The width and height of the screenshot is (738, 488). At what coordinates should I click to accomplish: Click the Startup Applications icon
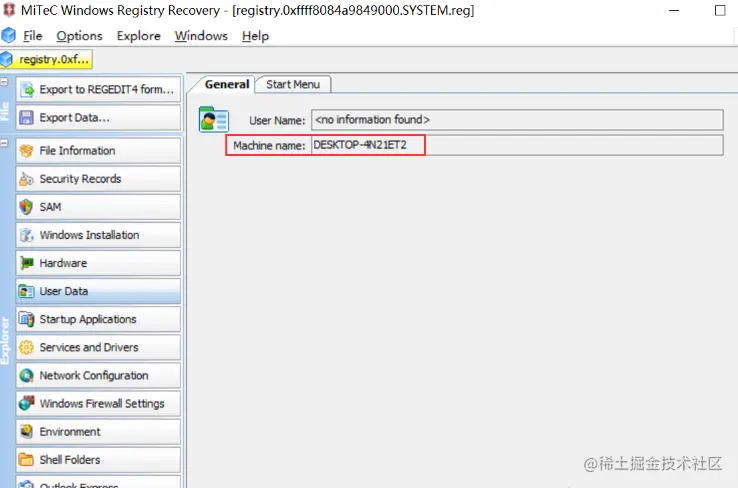pos(26,320)
